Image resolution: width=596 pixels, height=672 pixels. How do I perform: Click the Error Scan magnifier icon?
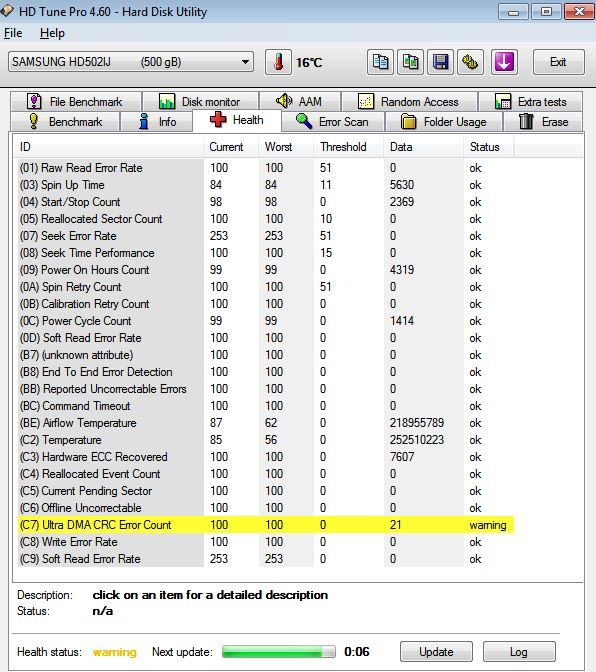[x=304, y=121]
